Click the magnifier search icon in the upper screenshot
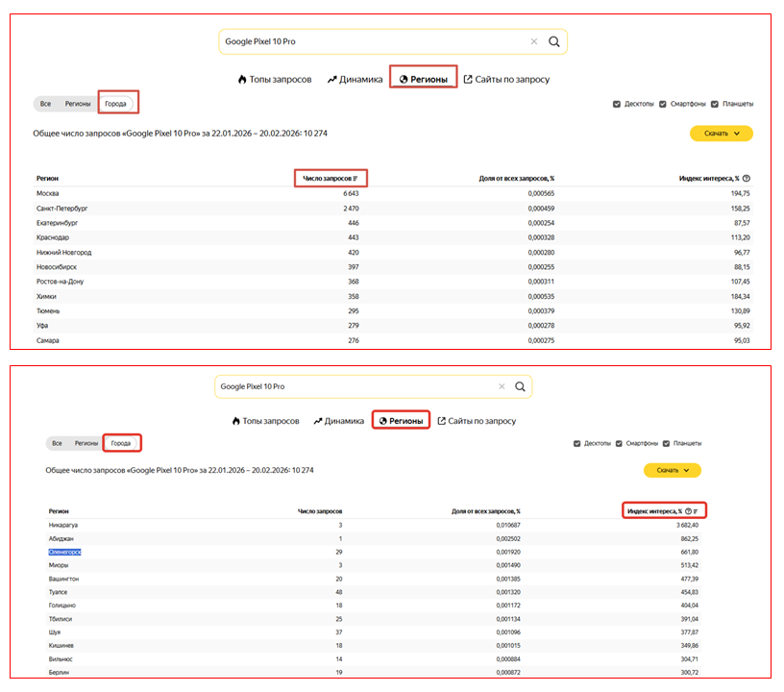The image size is (784, 692). coord(554,42)
